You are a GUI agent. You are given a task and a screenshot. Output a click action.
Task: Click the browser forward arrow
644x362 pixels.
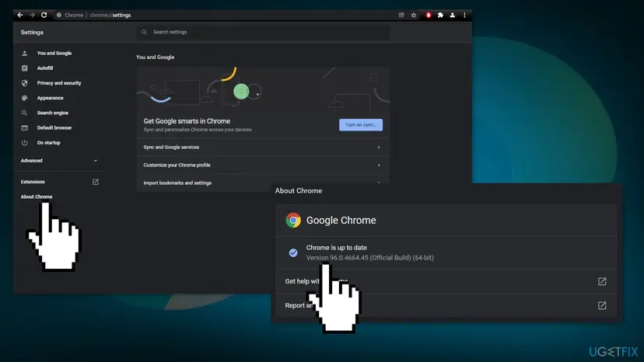[32, 16]
